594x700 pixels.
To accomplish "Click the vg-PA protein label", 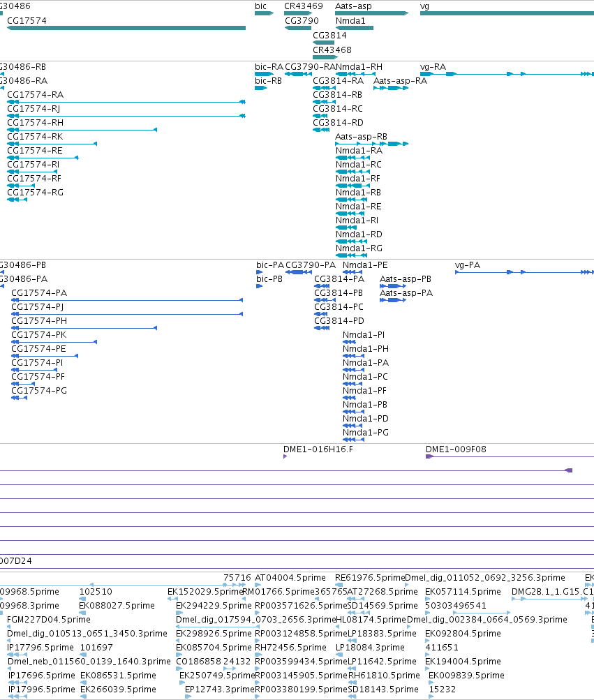I will pos(468,265).
